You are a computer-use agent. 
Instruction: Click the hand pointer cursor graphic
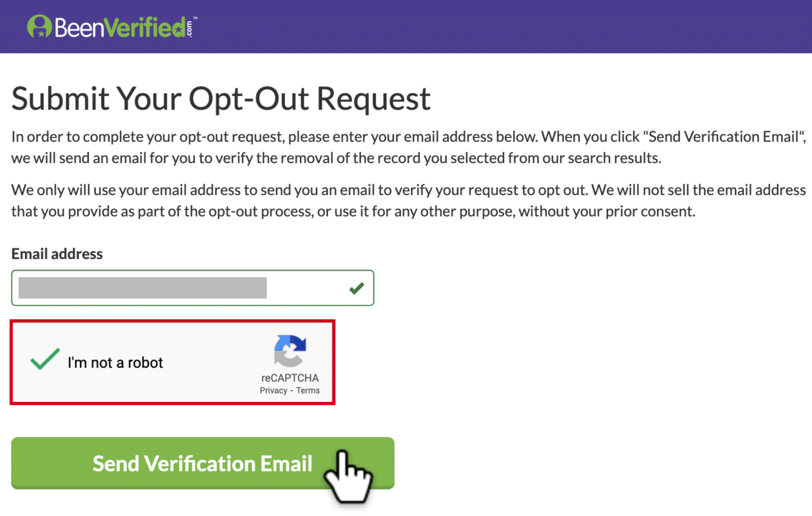click(x=349, y=476)
